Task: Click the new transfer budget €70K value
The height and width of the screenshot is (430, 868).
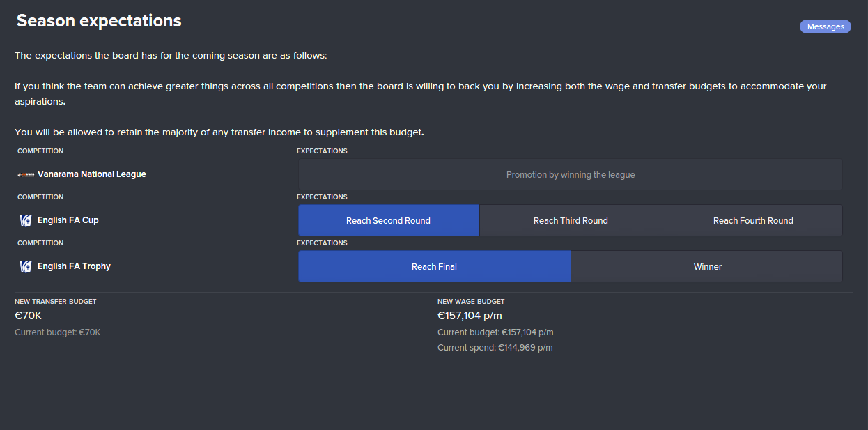Action: point(29,316)
